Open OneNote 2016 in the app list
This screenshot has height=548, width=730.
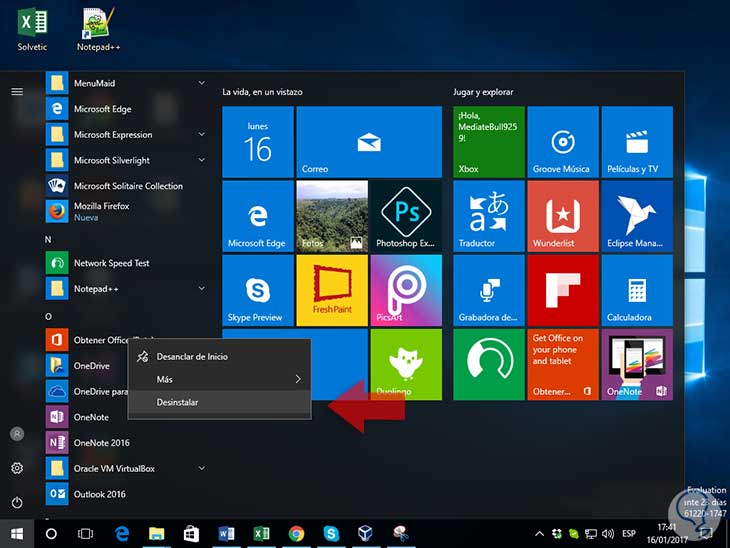point(127,443)
